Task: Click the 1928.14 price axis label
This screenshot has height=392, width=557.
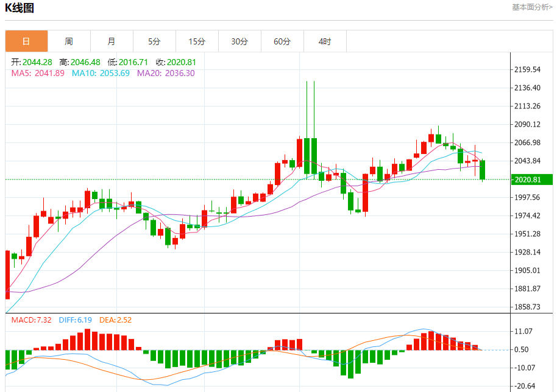Action: pos(528,252)
